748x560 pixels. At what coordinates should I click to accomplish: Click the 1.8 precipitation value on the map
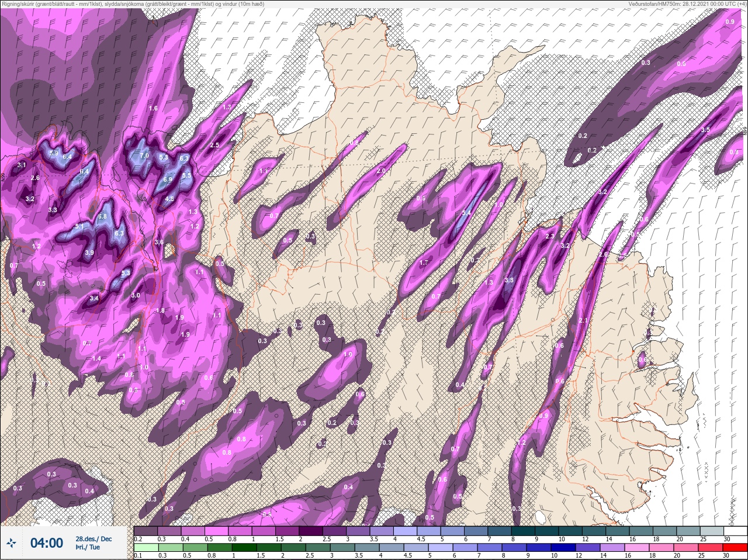coord(161,310)
